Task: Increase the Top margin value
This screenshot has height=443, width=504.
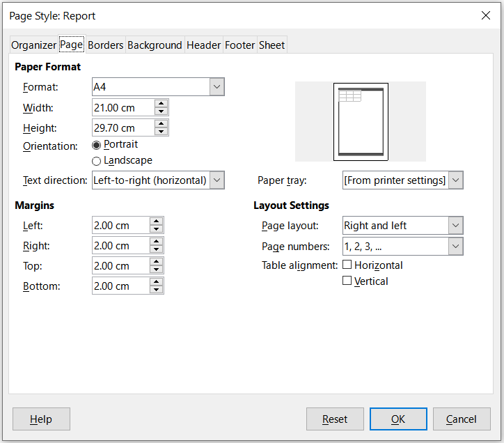Action: click(x=156, y=262)
